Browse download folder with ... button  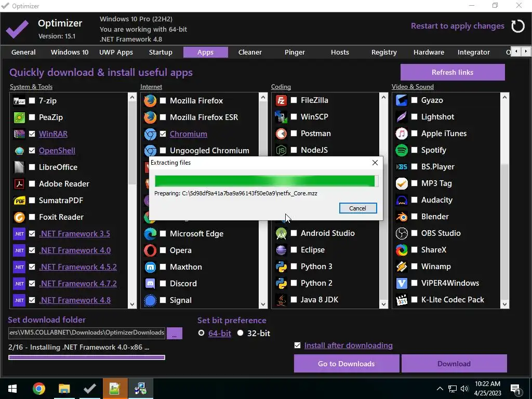175,333
